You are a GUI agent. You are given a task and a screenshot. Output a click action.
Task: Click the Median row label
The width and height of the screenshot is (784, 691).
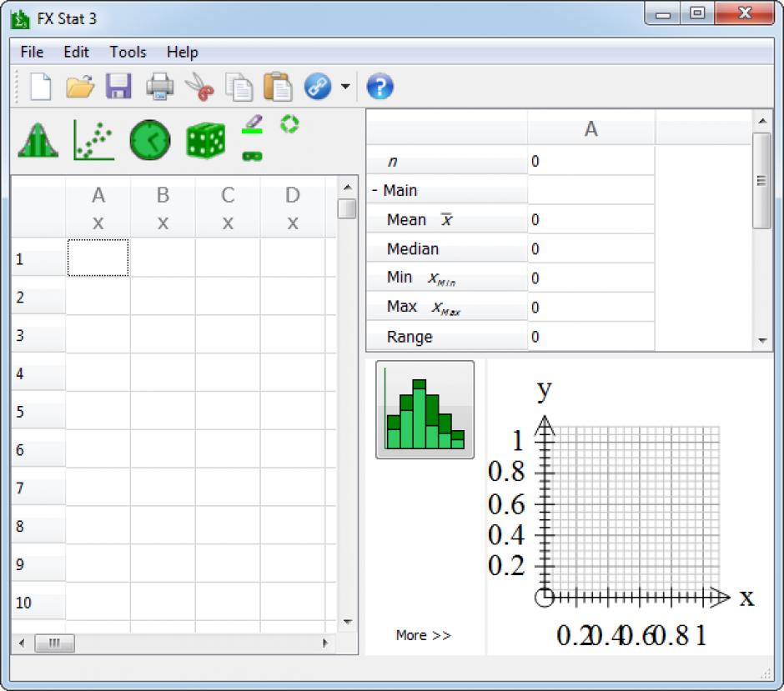pos(447,249)
